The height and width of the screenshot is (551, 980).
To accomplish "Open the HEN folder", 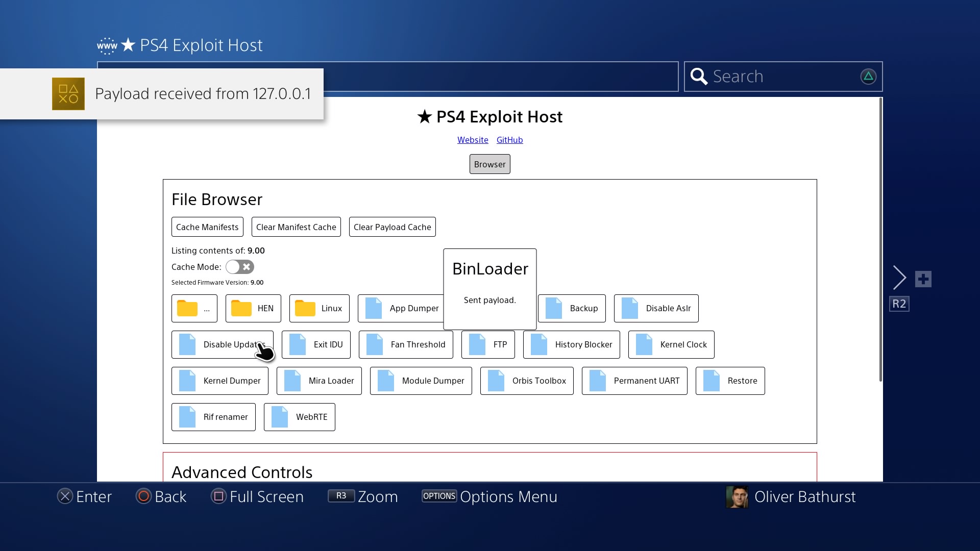I will 253,308.
